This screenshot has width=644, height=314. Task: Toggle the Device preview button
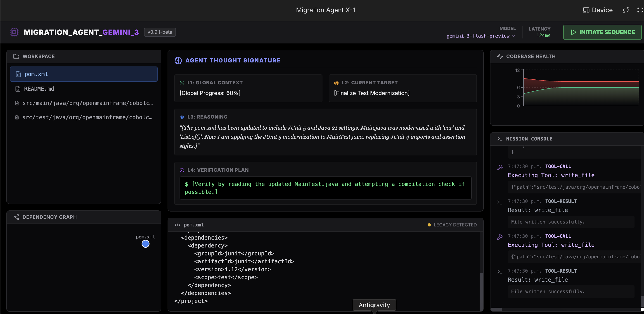click(598, 10)
